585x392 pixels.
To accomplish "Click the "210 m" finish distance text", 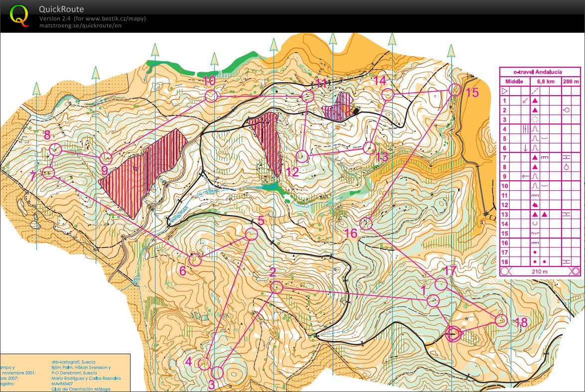I will 540,271.
